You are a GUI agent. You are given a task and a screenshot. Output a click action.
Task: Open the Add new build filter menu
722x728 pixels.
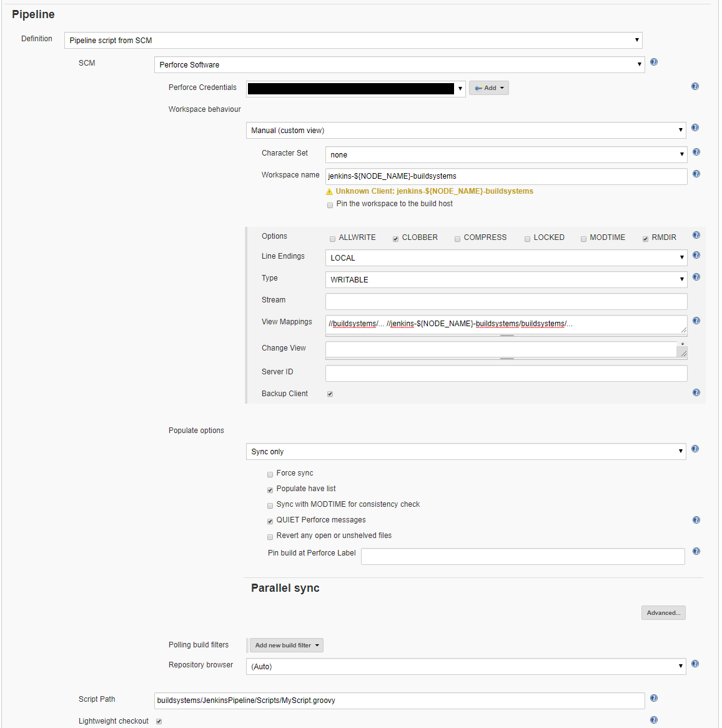click(x=286, y=645)
